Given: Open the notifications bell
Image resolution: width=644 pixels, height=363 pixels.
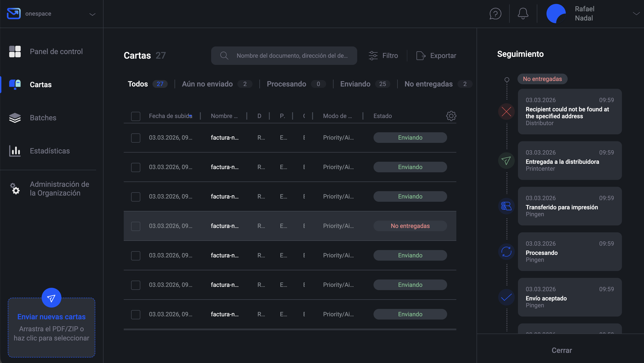Looking at the screenshot, I should (523, 14).
